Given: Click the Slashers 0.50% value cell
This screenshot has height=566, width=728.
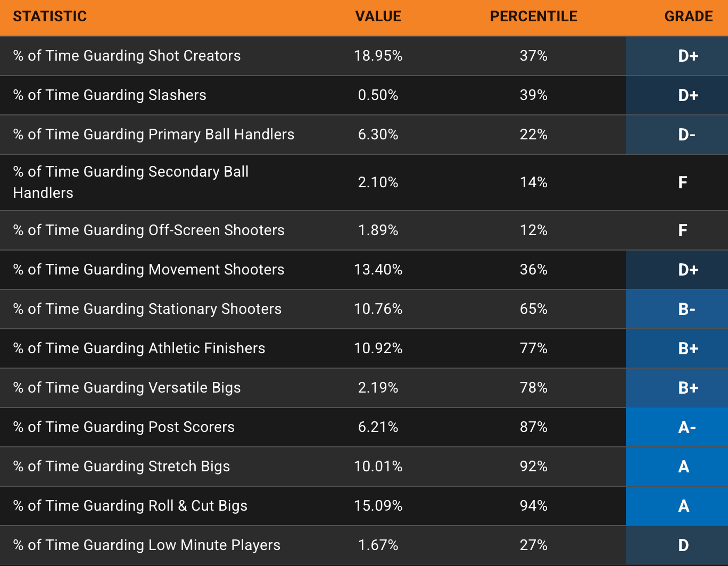Looking at the screenshot, I should [378, 95].
